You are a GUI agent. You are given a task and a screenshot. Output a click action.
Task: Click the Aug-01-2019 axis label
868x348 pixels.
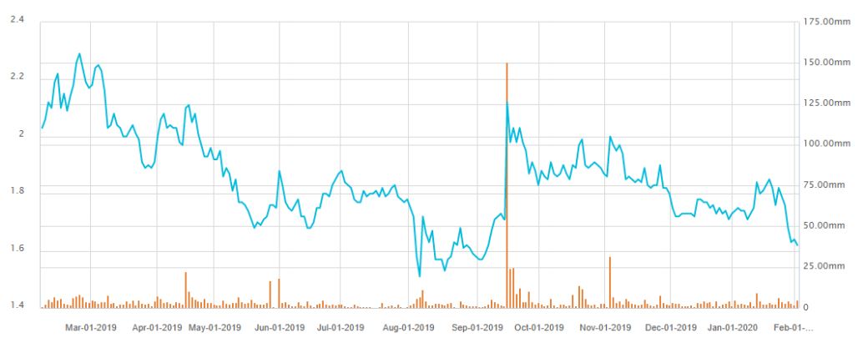pos(410,327)
